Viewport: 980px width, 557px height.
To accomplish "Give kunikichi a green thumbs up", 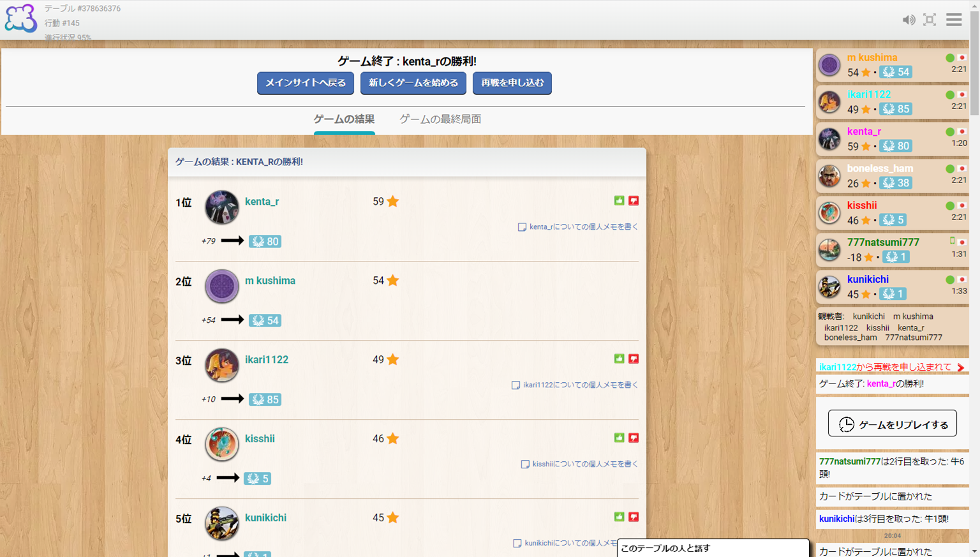I will (x=619, y=517).
